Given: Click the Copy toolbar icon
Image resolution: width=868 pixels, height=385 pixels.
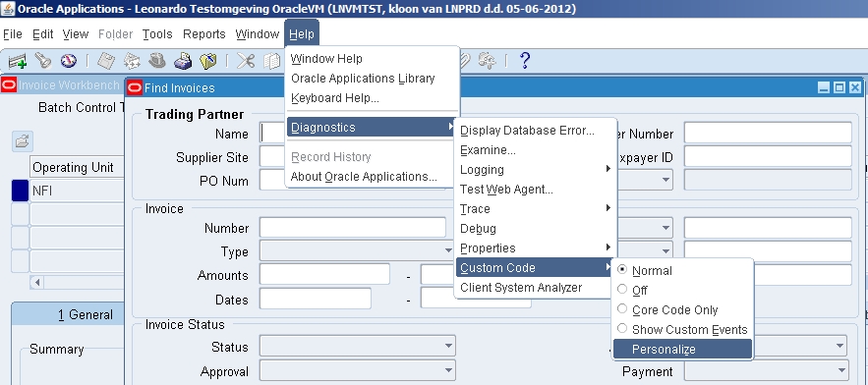Looking at the screenshot, I should click(x=272, y=61).
